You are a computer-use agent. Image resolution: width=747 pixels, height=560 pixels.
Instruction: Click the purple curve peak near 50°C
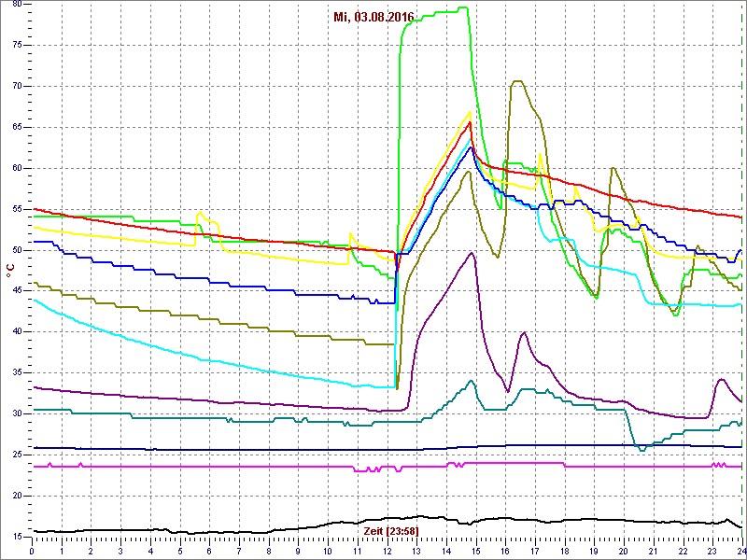pyautogui.click(x=472, y=253)
